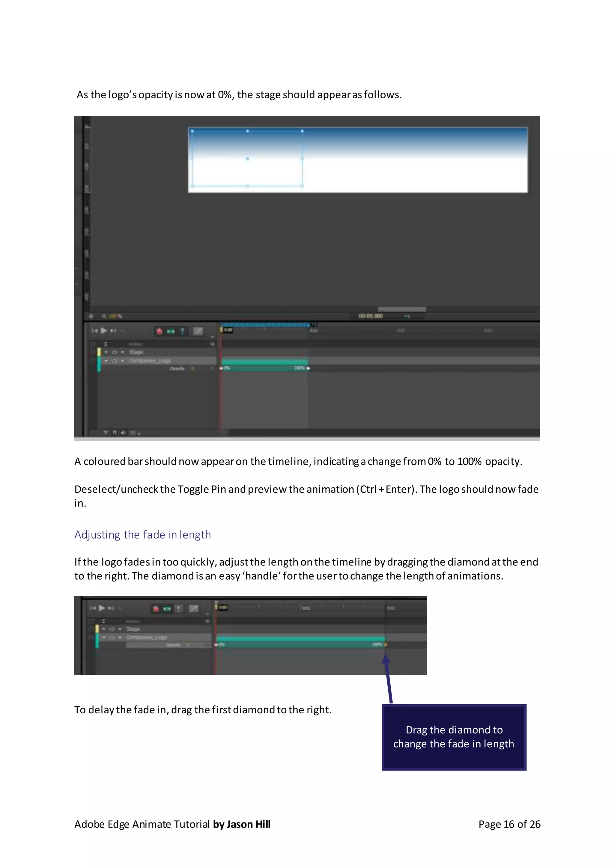Image resolution: width=614 pixels, height=868 pixels.
Task: Click the Actions script icon in upper timeline
Action: (106, 344)
